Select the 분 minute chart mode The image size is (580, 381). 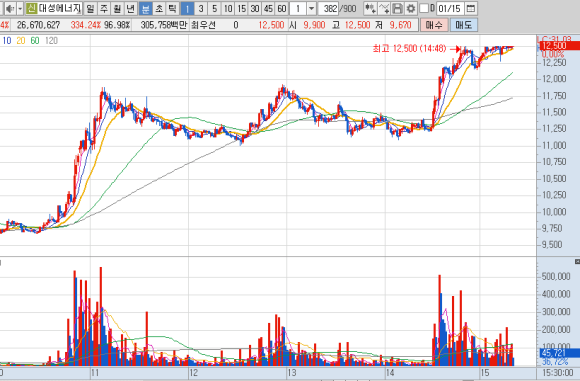146,8
